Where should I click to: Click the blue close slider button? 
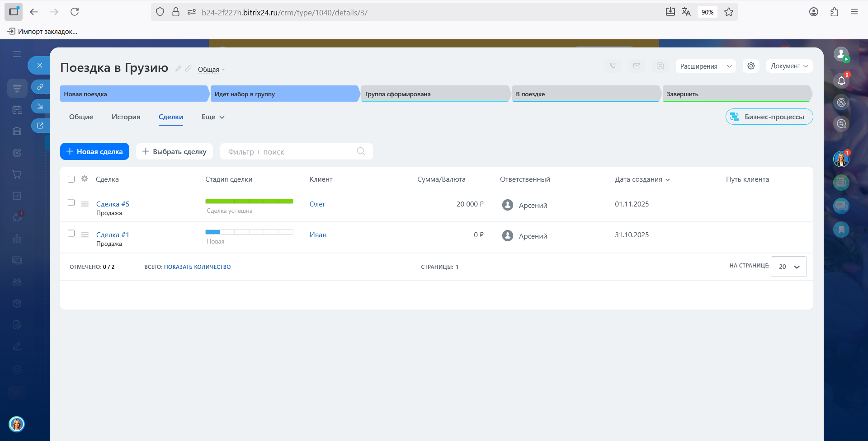[x=40, y=66]
